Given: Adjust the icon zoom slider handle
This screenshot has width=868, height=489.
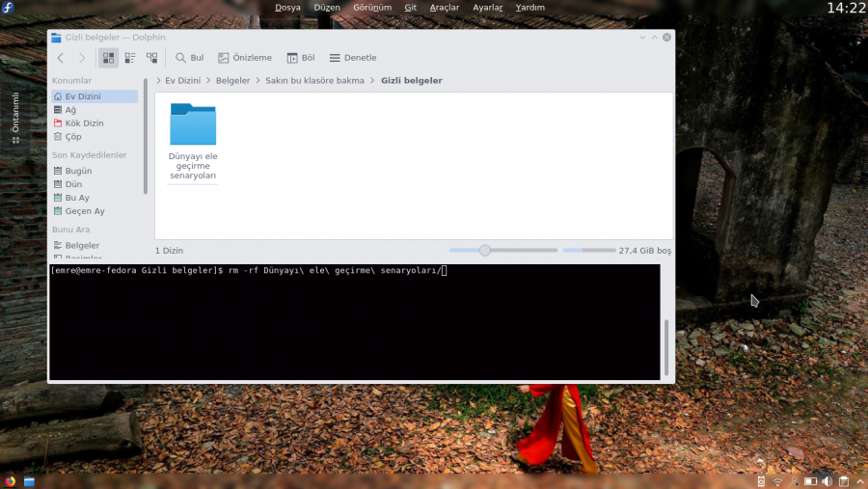Looking at the screenshot, I should click(x=485, y=251).
